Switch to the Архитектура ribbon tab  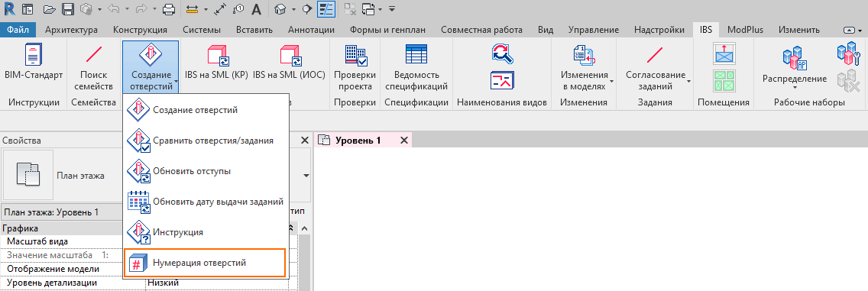(71, 30)
